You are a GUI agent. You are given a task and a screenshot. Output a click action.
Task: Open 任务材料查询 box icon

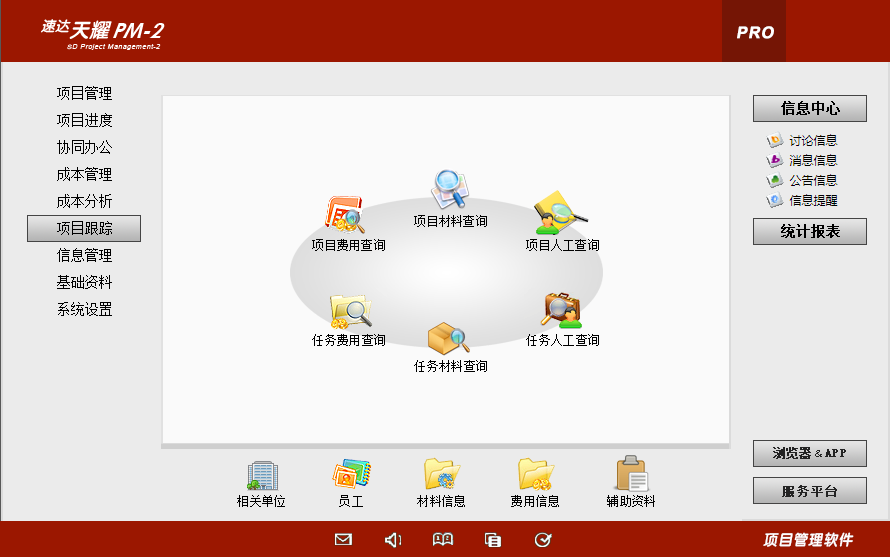pyautogui.click(x=449, y=338)
